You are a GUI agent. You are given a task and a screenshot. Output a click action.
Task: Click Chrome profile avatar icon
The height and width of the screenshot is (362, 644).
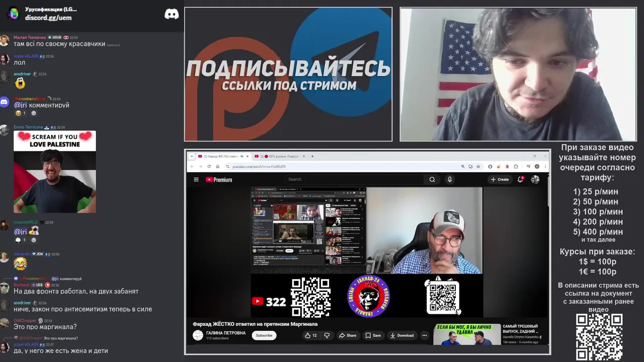[537, 166]
